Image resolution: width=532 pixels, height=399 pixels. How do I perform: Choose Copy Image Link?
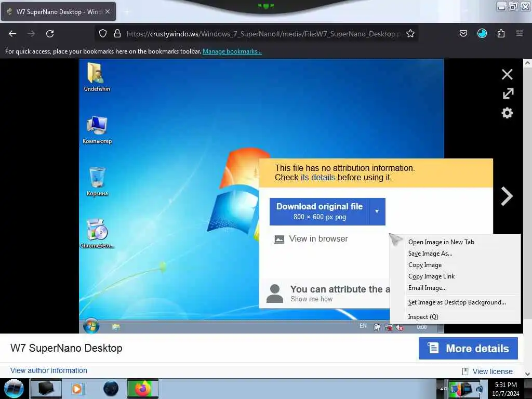pyautogui.click(x=455, y=276)
